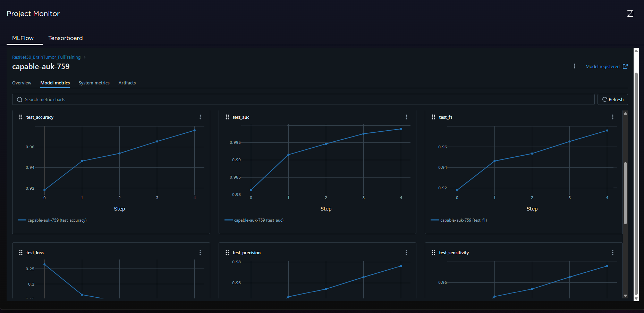The image size is (644, 313).
Task: Click the step 4 data point on test_accuracy
Action: click(195, 130)
